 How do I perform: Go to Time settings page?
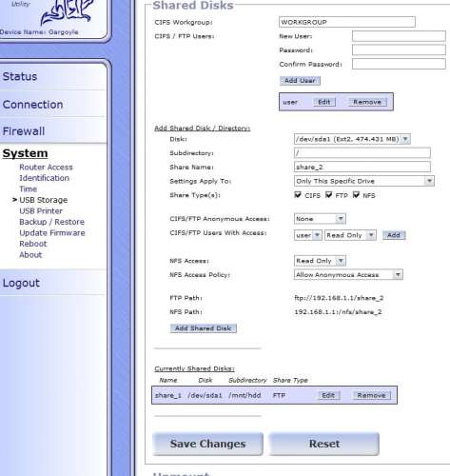point(29,189)
